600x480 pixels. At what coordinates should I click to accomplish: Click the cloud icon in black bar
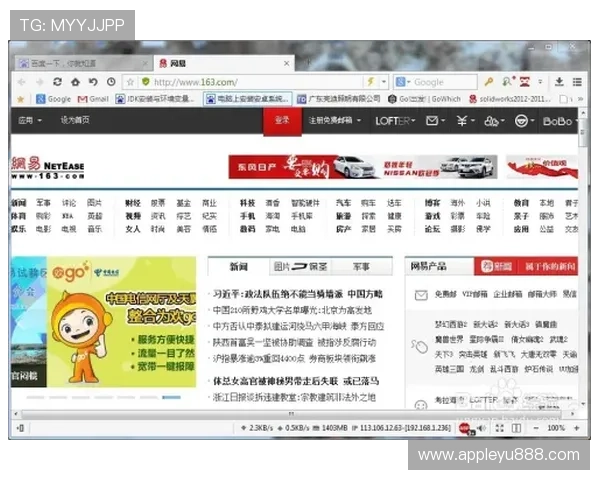point(491,121)
